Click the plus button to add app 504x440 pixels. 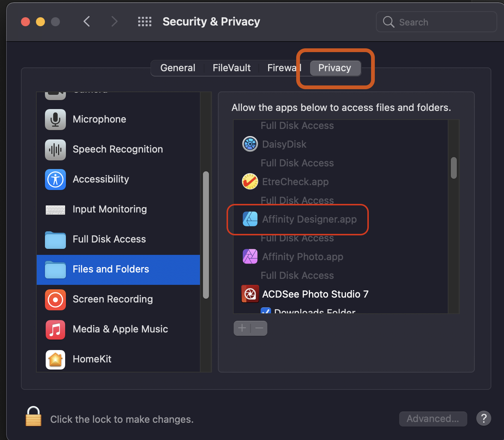[x=242, y=328]
